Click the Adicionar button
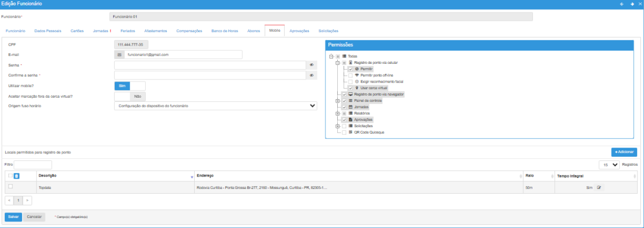Viewport: 644px width, 228px height. tap(624, 152)
